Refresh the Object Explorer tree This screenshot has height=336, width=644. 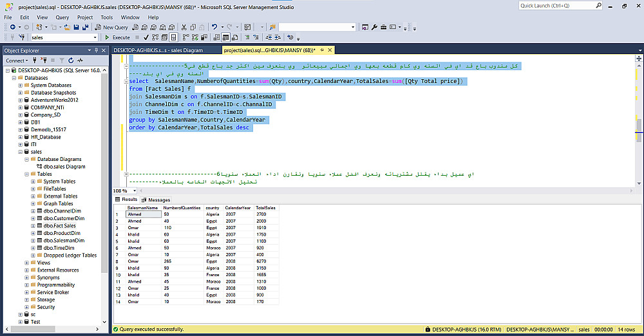[72, 61]
